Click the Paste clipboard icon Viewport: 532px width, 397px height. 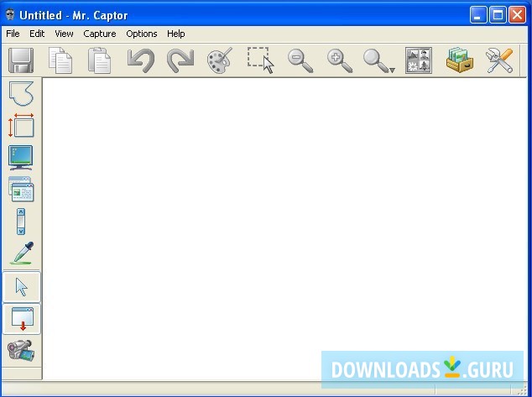(x=99, y=60)
